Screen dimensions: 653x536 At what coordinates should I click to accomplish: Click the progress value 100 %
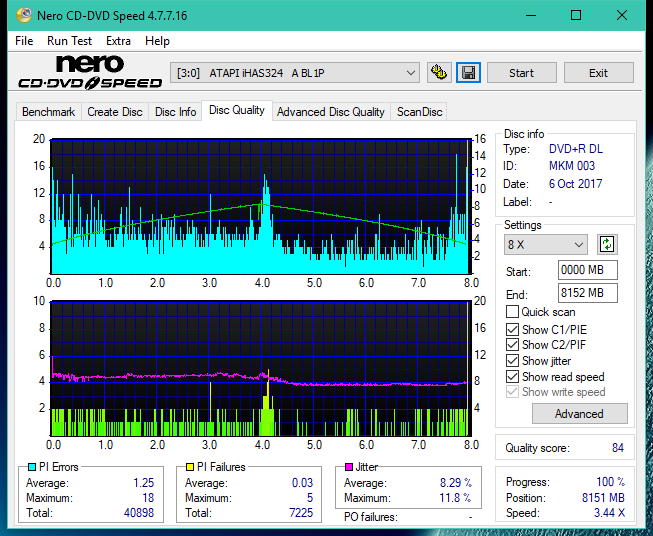(x=610, y=482)
